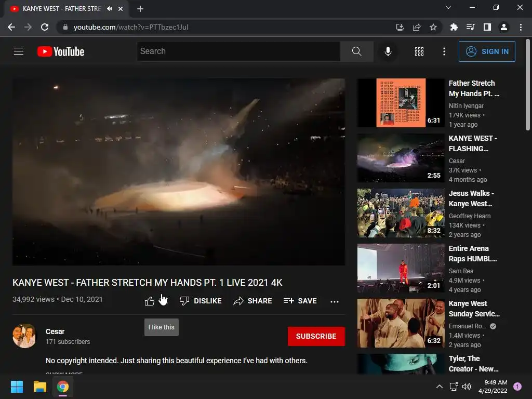Save video to a playlist
532x399 pixels.
click(x=300, y=301)
